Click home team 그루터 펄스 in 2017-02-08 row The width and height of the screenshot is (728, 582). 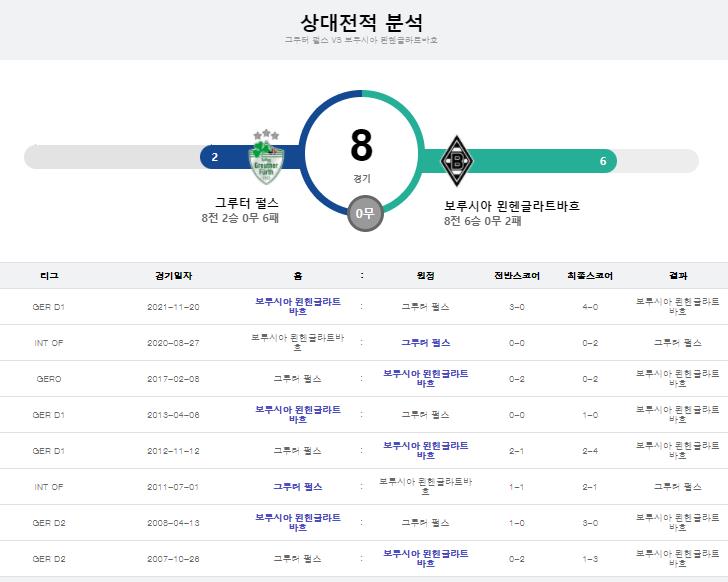pyautogui.click(x=298, y=379)
